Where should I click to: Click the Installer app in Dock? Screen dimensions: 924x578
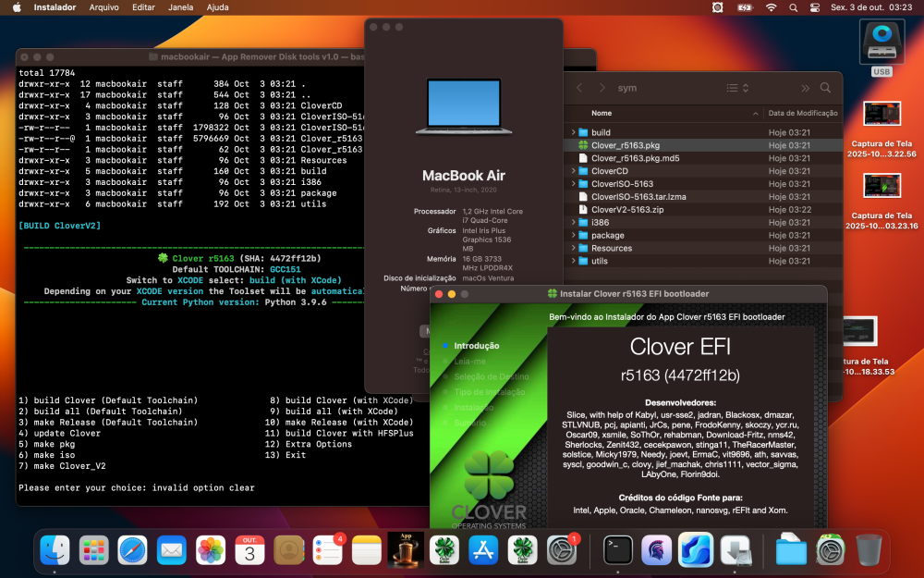735,550
